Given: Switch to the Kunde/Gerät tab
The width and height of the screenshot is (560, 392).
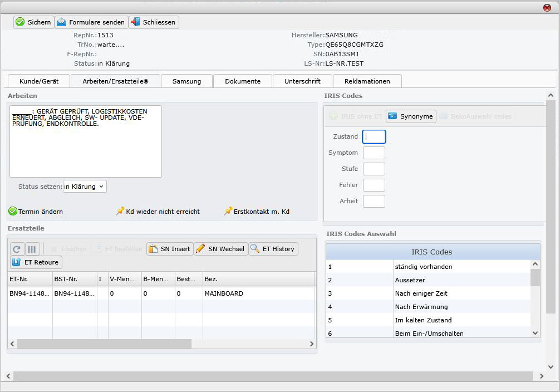Looking at the screenshot, I should pos(39,81).
